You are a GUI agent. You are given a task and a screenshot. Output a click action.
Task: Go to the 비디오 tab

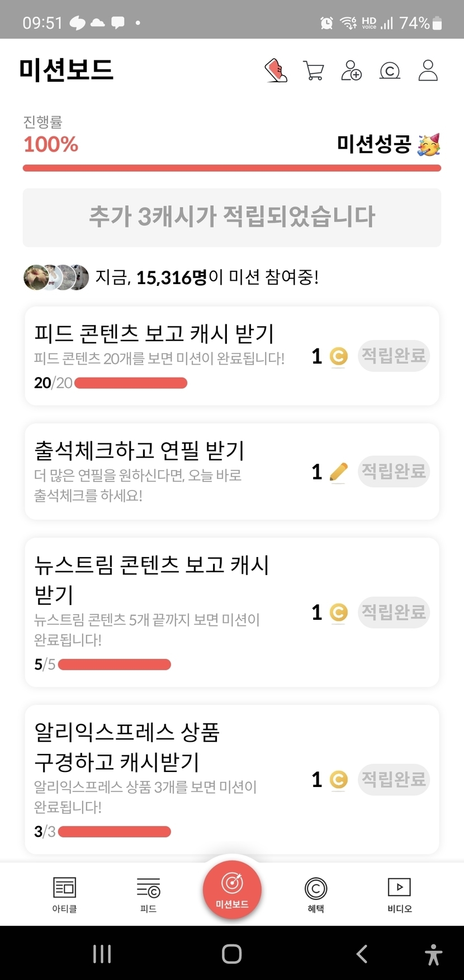pos(399,894)
